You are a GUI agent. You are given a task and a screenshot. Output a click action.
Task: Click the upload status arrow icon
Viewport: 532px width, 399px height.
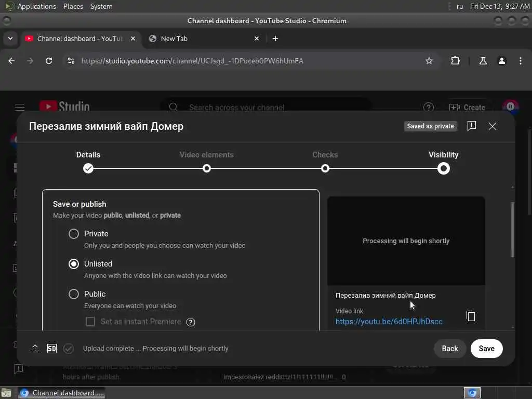tap(35, 349)
